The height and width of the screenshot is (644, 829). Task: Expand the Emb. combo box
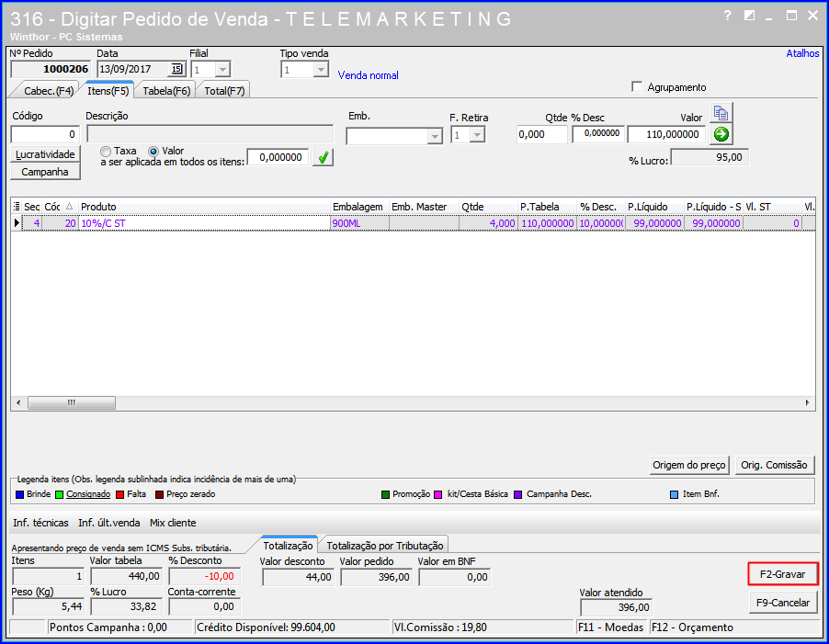click(435, 136)
